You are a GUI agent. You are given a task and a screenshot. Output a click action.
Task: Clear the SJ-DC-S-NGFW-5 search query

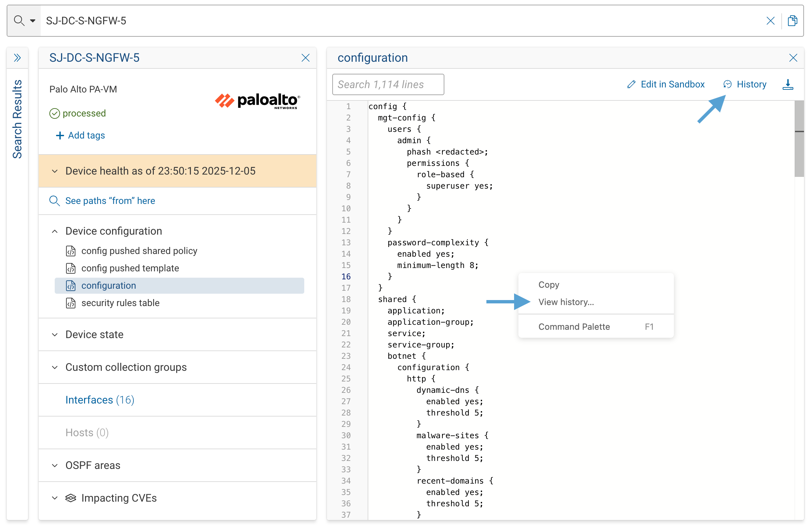771,20
